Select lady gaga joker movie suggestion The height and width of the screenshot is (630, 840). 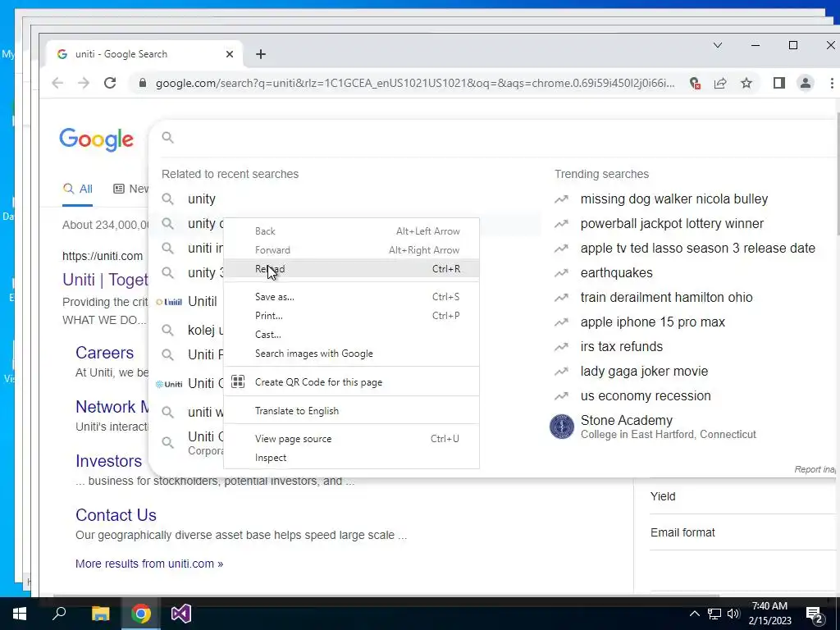tap(644, 372)
